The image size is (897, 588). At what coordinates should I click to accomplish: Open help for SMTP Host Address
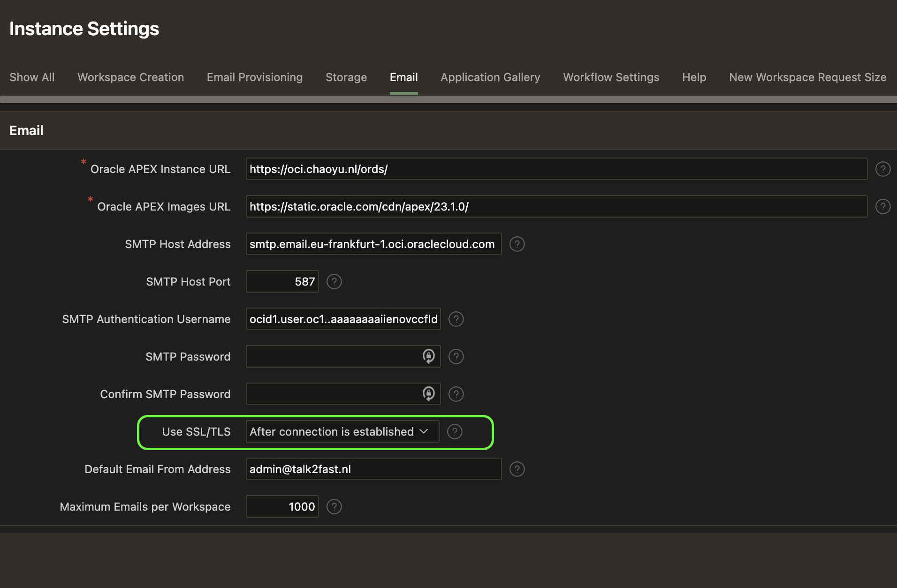click(x=517, y=244)
